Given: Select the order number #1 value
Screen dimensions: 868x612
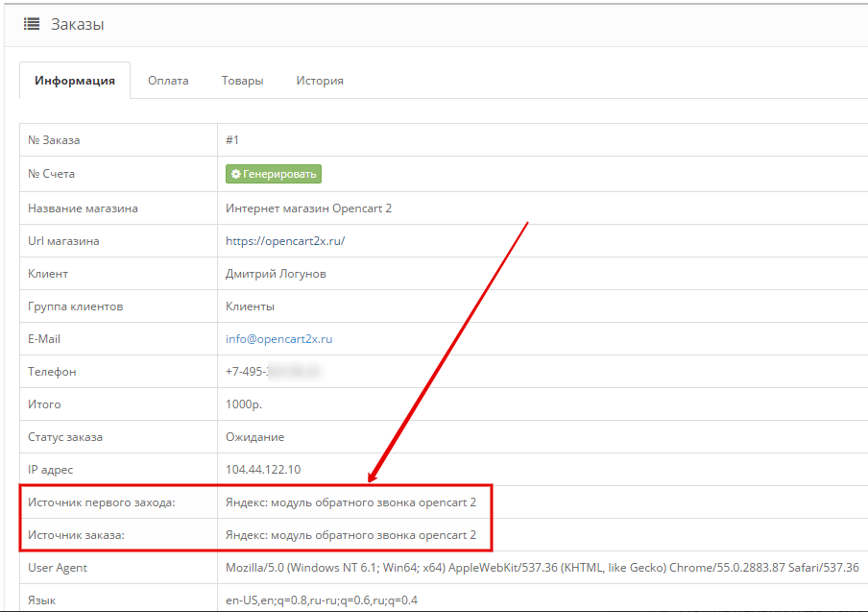Looking at the screenshot, I should pos(232,140).
